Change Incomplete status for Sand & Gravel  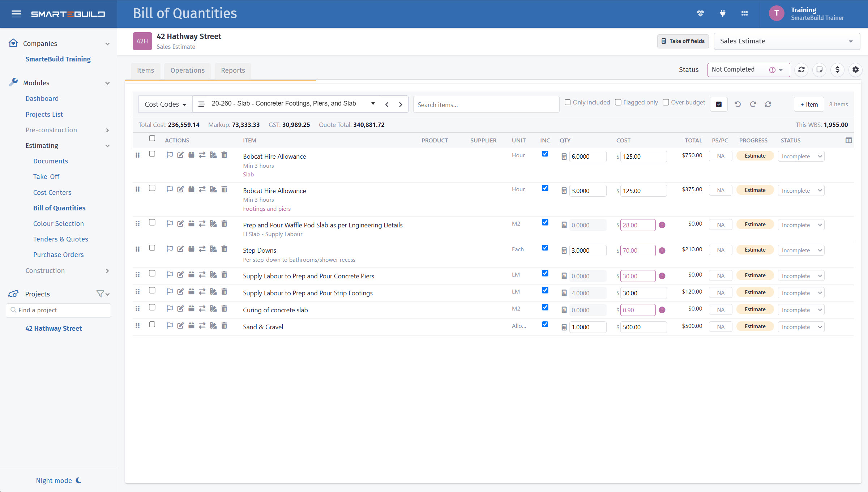coord(801,327)
